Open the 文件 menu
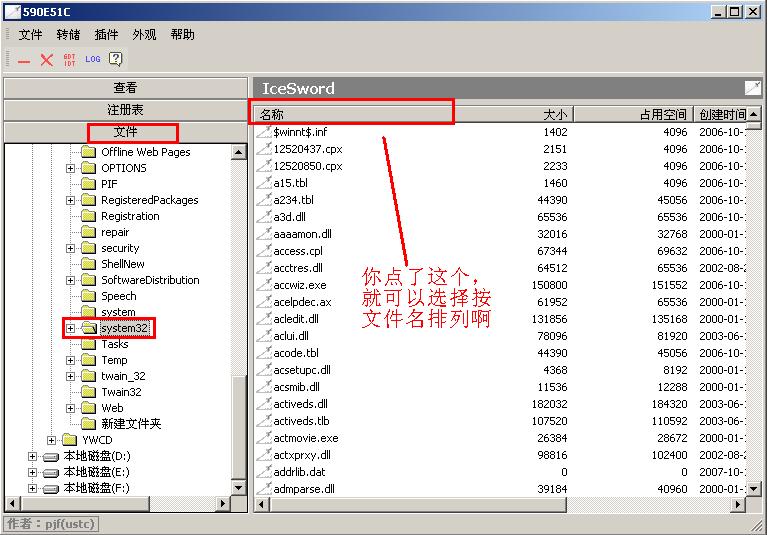The image size is (767, 535). point(30,35)
